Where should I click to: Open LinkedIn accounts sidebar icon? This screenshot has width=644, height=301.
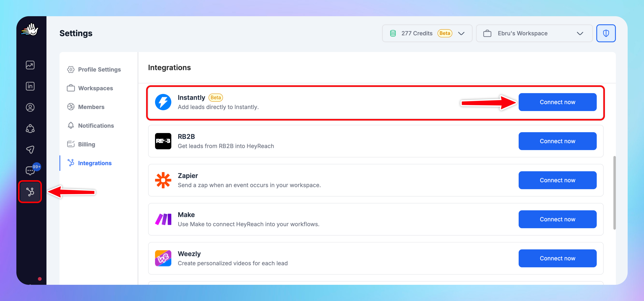click(x=30, y=86)
